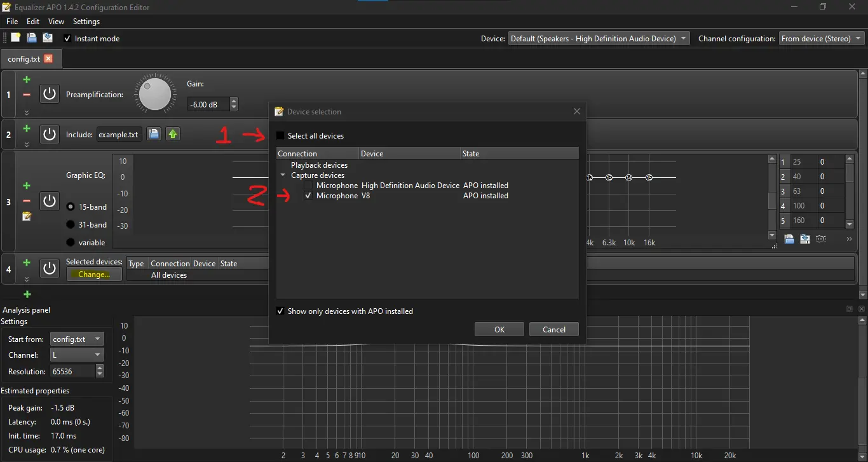
Task: Select the 15-band Graphic EQ option
Action: [71, 207]
